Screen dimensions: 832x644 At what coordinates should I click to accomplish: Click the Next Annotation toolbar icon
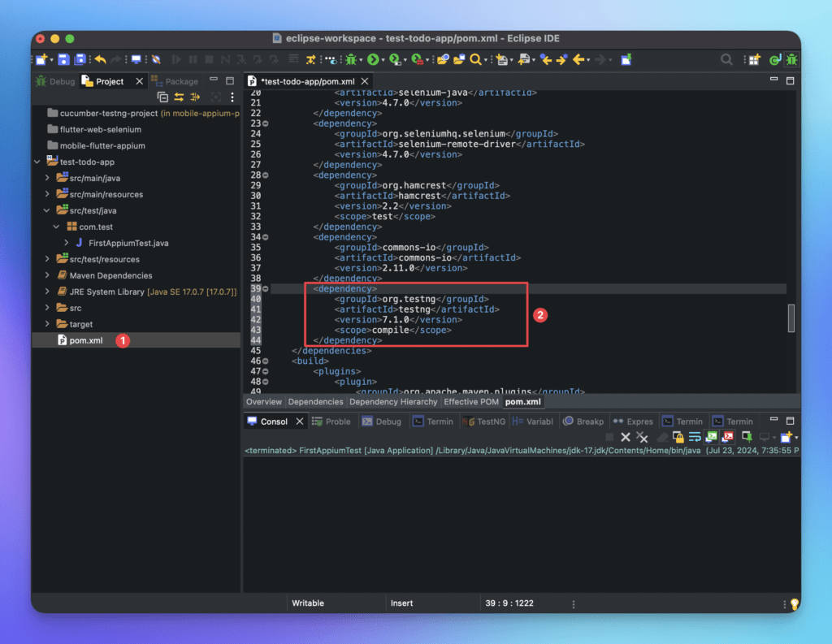click(x=502, y=59)
